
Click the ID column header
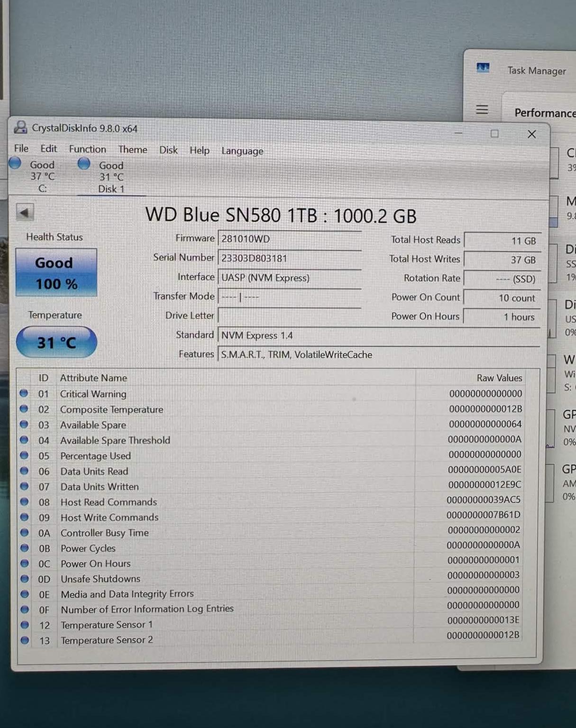pyautogui.click(x=43, y=378)
